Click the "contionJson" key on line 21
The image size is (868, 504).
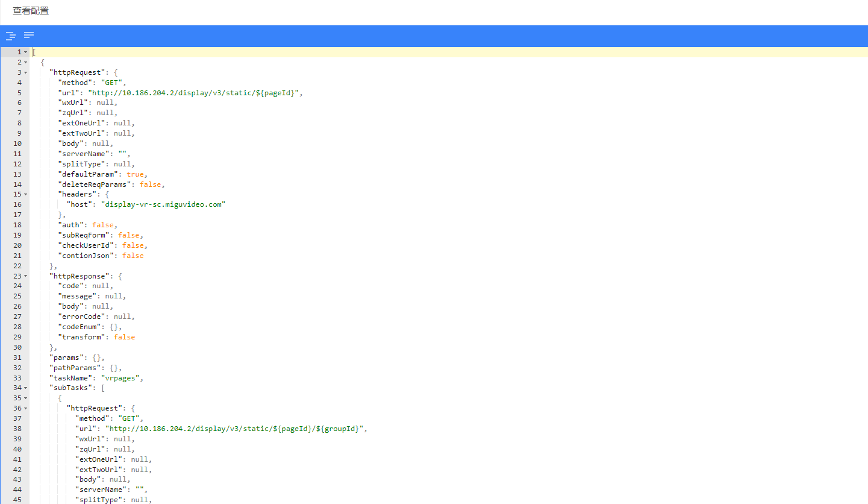pos(86,256)
